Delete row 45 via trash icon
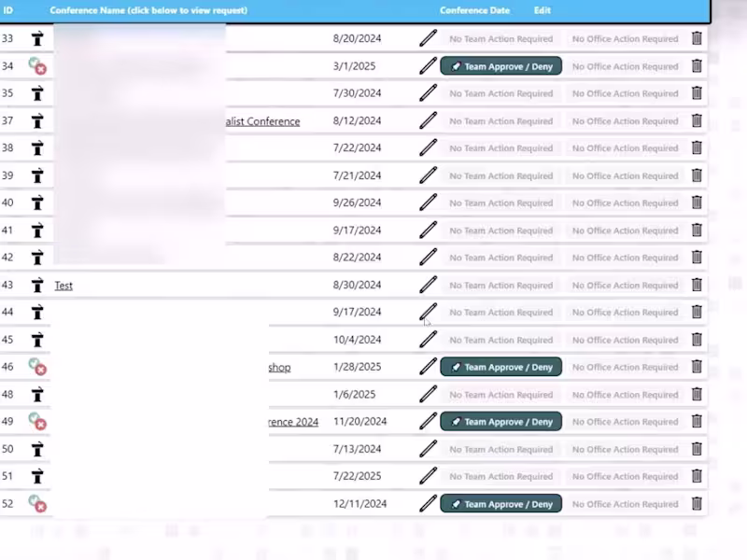 697,340
